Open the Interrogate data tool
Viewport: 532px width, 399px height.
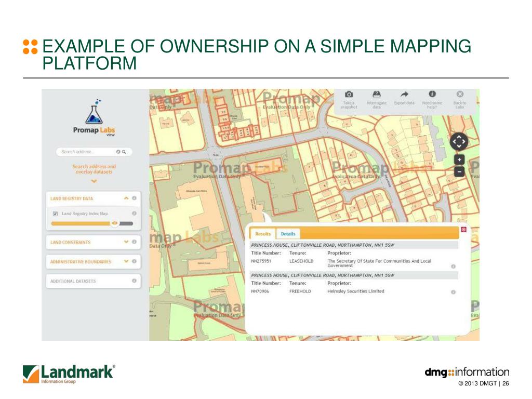[377, 95]
